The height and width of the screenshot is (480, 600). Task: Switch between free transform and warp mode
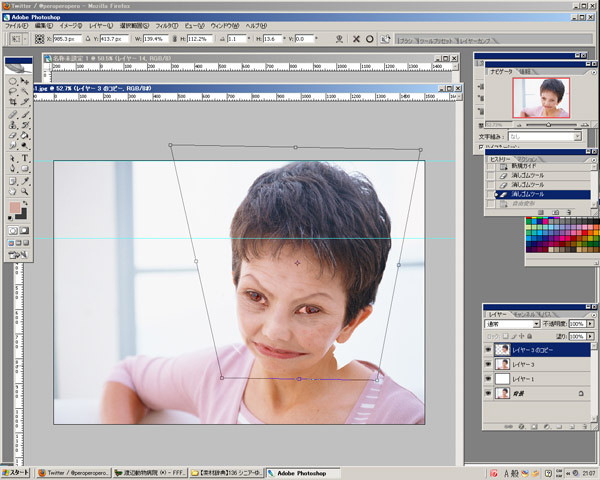tap(385, 39)
